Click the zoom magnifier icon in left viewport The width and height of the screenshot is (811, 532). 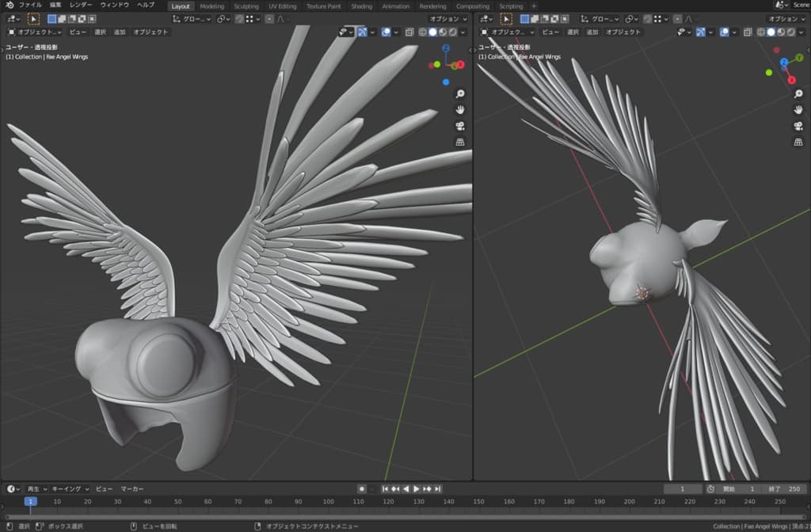460,93
